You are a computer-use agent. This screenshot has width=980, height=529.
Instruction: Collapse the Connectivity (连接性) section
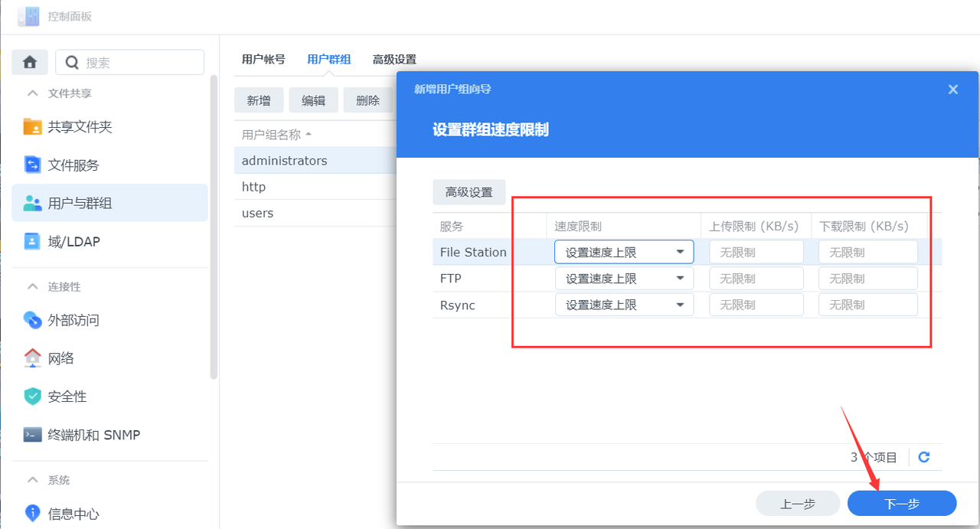tap(32, 286)
